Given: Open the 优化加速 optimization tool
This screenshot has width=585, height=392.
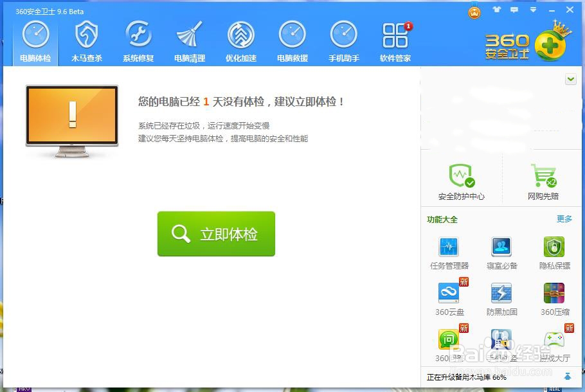Looking at the screenshot, I should coord(241,39).
